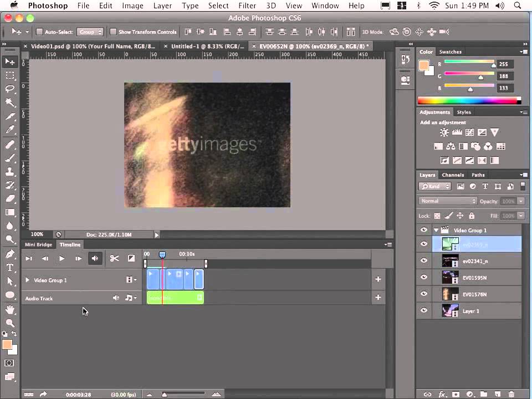This screenshot has width=532, height=399.
Task: Click the link layers icon
Action: click(x=427, y=394)
